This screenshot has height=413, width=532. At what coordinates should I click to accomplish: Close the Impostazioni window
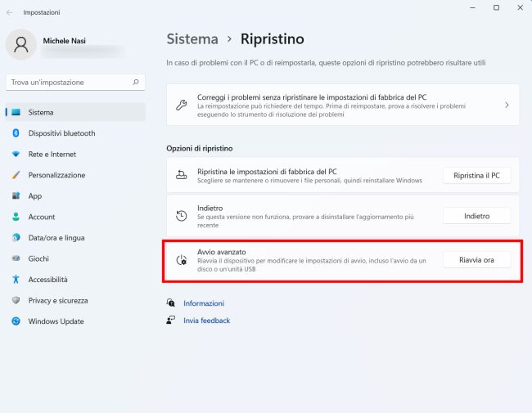[x=520, y=7]
